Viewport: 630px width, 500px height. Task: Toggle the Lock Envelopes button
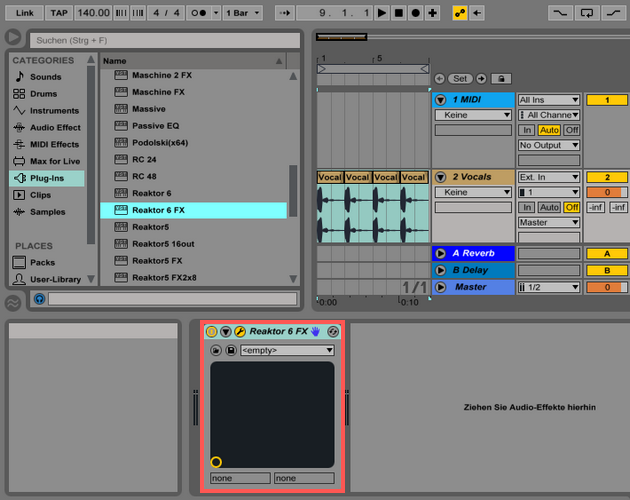(501, 79)
